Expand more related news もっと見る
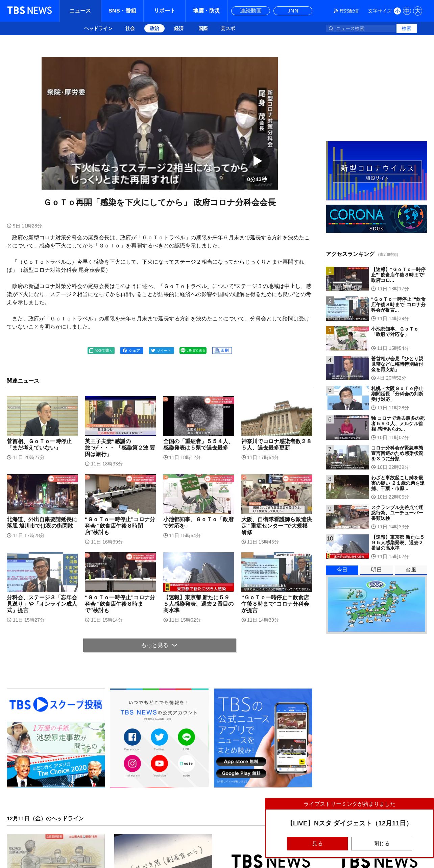This screenshot has height=868, width=434. (x=160, y=645)
